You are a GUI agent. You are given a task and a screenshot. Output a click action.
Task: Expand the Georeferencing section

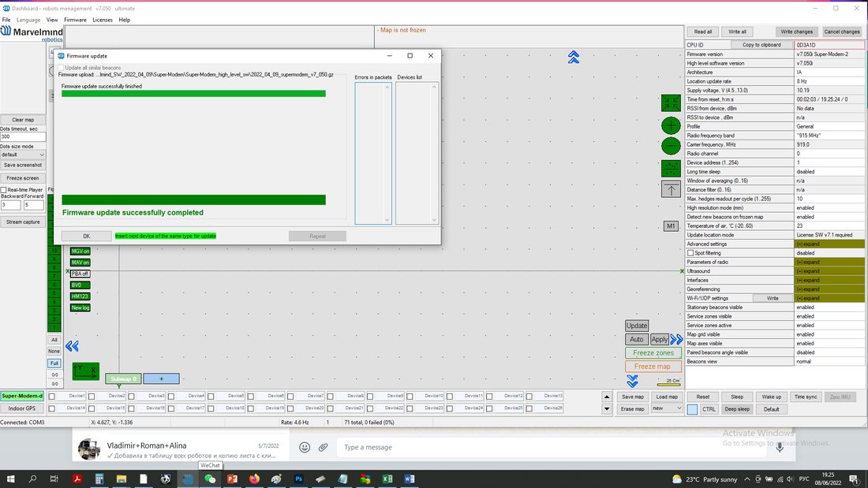coord(829,289)
